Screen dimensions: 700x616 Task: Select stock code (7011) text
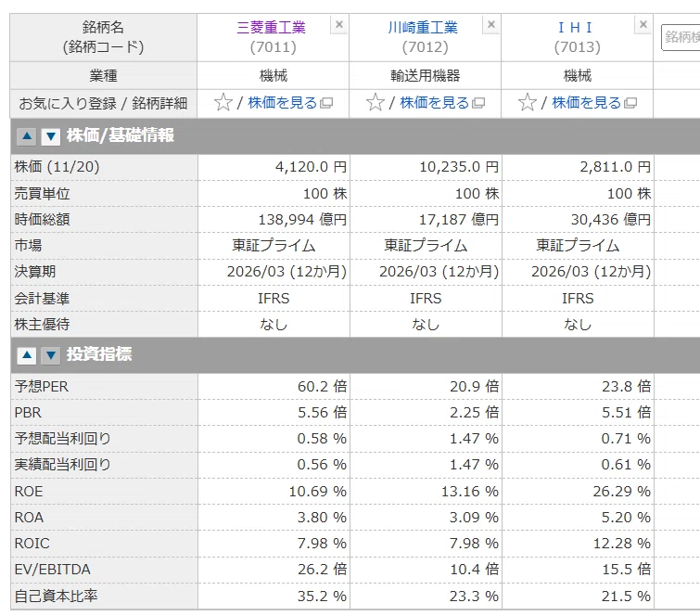click(x=274, y=47)
